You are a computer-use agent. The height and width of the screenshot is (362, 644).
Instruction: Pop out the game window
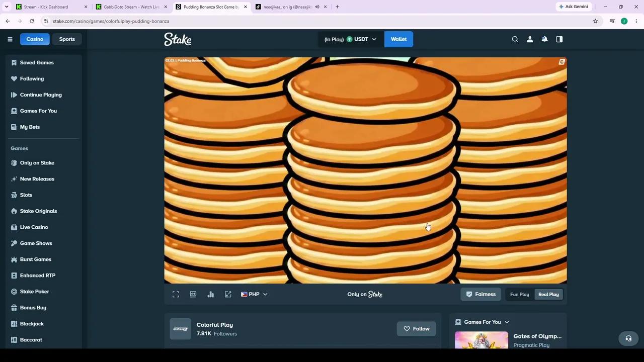pos(228,294)
